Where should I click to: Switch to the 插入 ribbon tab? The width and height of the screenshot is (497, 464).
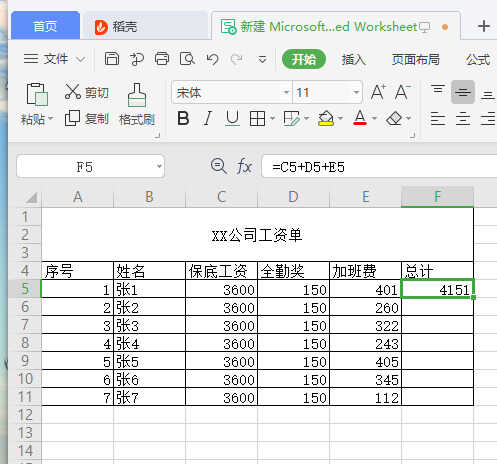pos(354,60)
